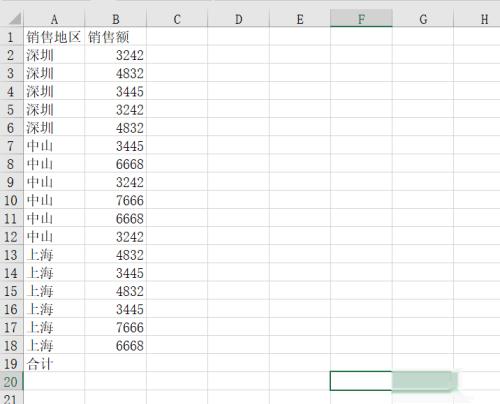Click the select-all corner triangle

(x=15, y=19)
